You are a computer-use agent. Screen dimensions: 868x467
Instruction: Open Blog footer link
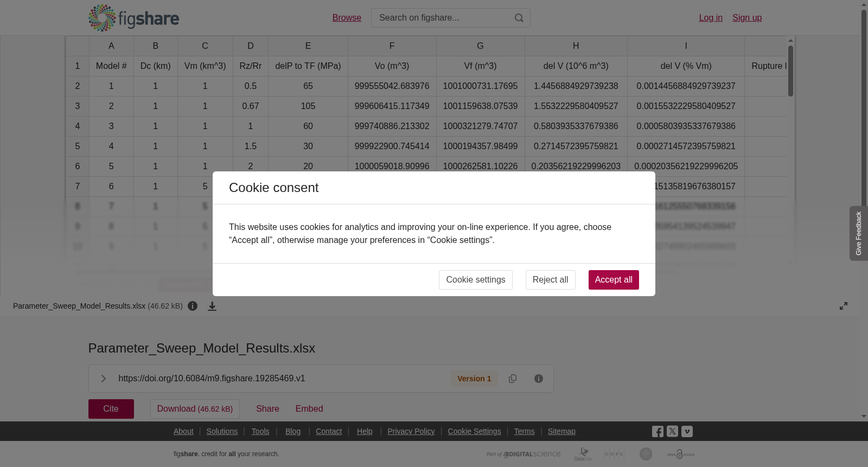pyautogui.click(x=293, y=431)
